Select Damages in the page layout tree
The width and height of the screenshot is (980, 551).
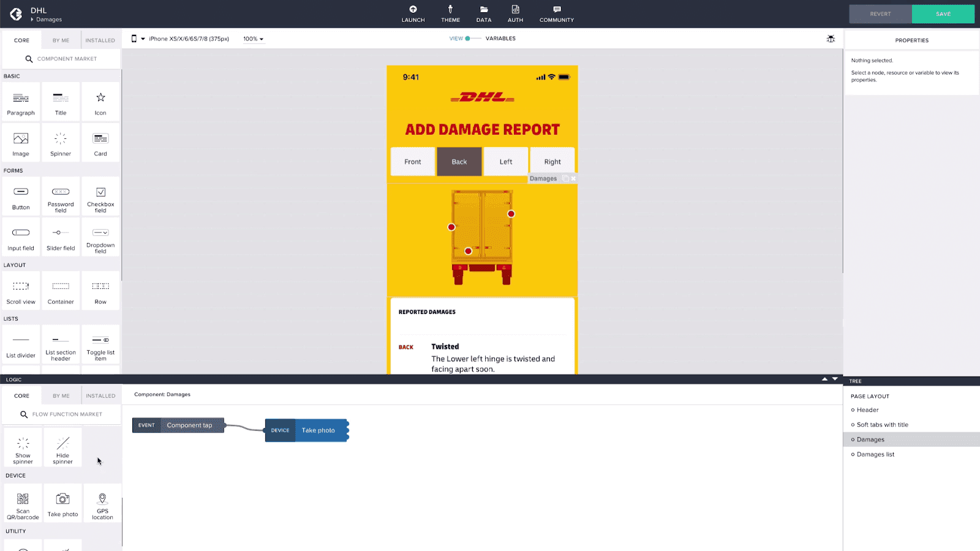coord(911,440)
